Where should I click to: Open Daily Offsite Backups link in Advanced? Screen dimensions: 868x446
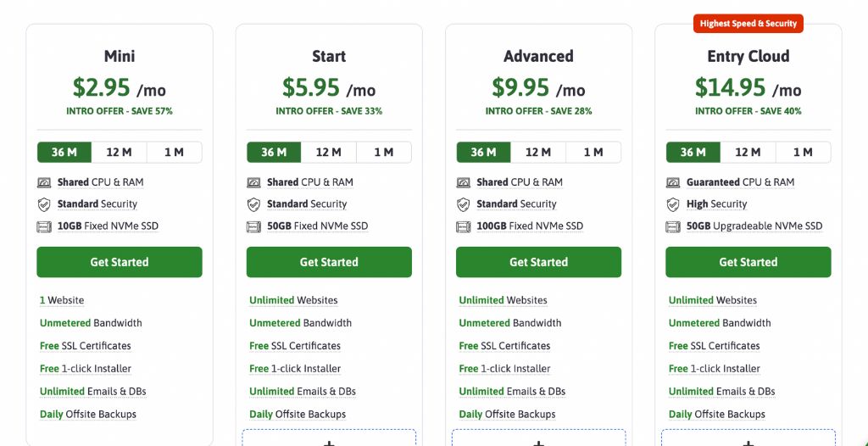(507, 415)
